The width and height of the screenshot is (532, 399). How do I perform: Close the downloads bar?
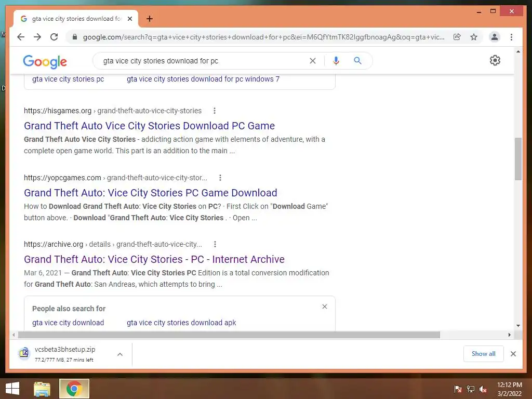tap(513, 354)
